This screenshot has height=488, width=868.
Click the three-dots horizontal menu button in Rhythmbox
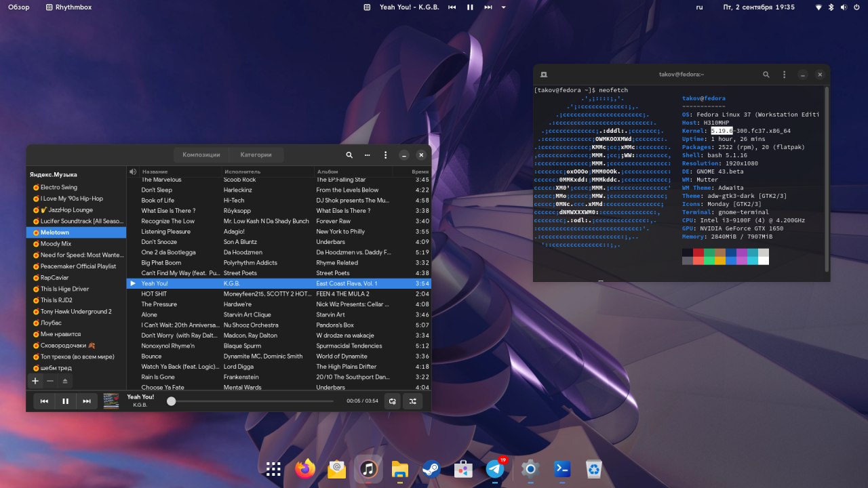tap(368, 155)
